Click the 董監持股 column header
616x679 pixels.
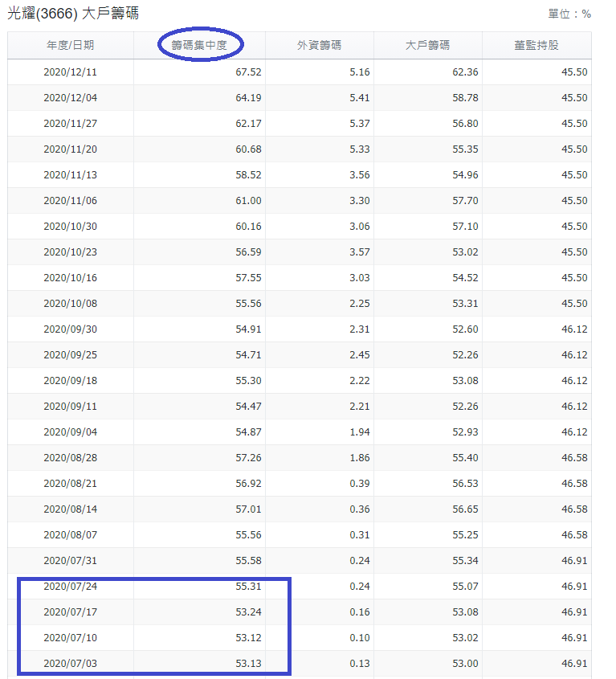pos(536,46)
